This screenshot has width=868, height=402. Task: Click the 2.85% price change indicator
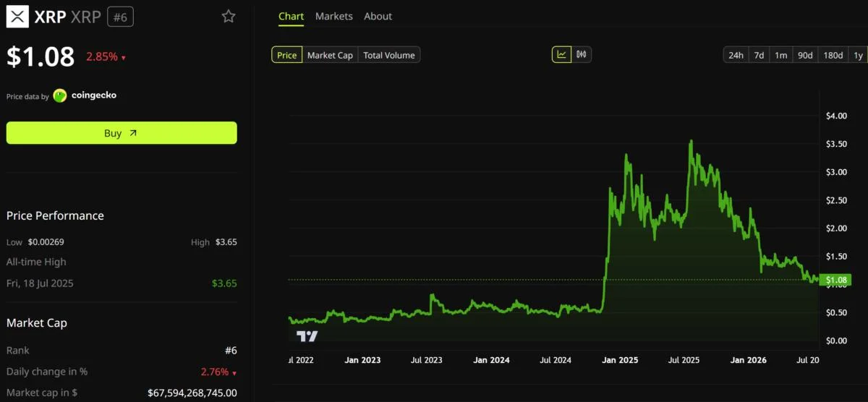pos(106,56)
